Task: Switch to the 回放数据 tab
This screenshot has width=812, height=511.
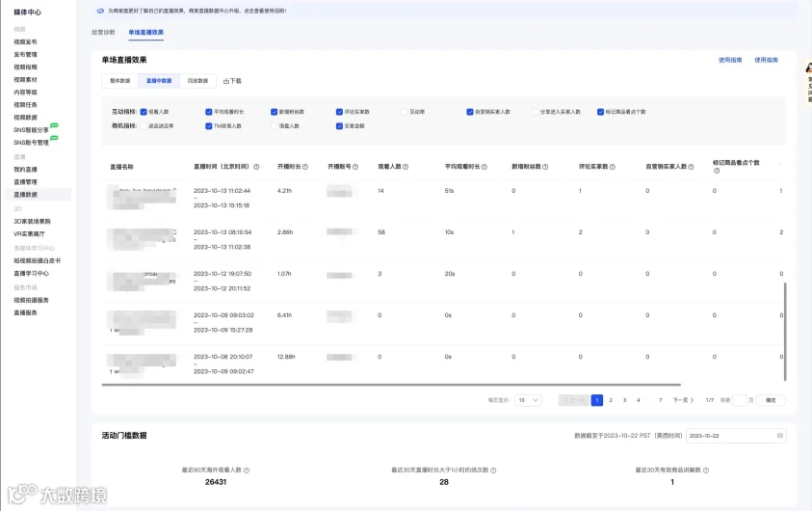Action: pos(197,81)
